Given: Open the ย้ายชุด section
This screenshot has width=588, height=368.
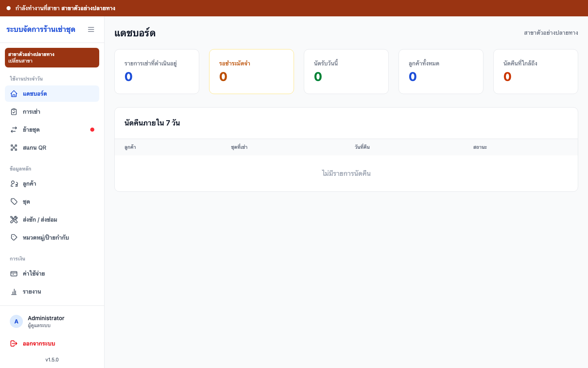Looking at the screenshot, I should click(x=52, y=130).
